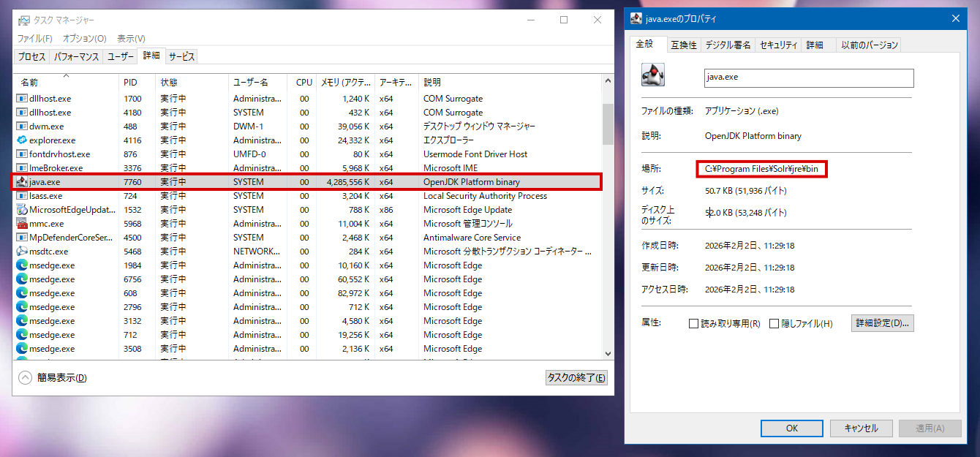
Task: Open 詳細設定 attributes dialog
Action: (883, 323)
